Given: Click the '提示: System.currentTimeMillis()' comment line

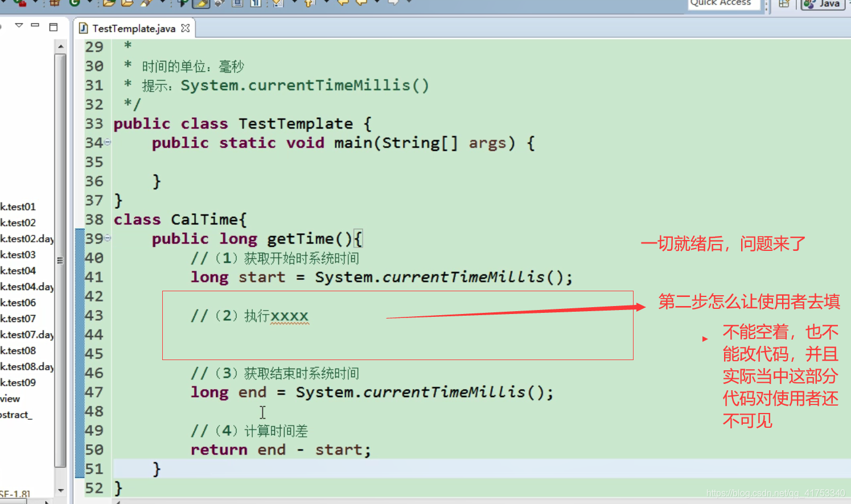Looking at the screenshot, I should point(277,85).
